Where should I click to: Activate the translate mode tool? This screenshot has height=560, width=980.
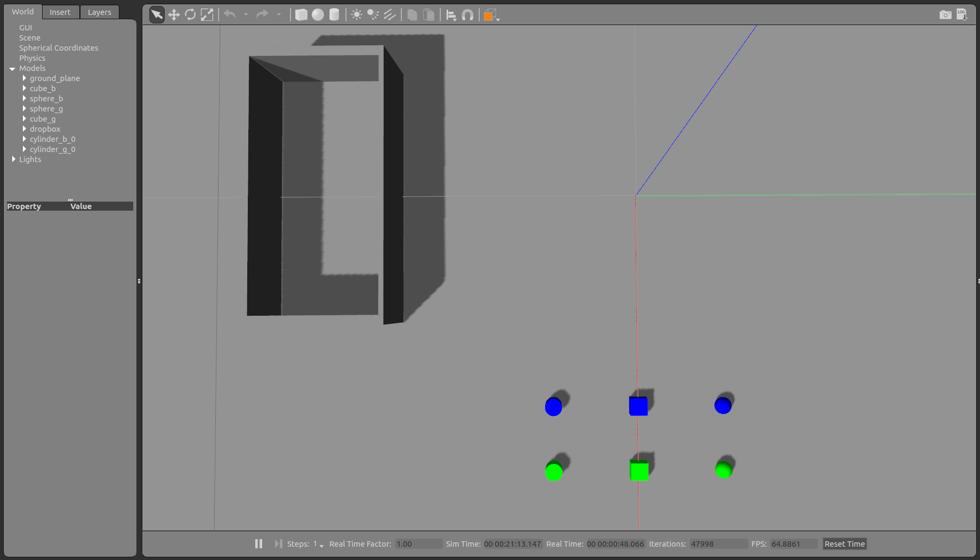[174, 15]
